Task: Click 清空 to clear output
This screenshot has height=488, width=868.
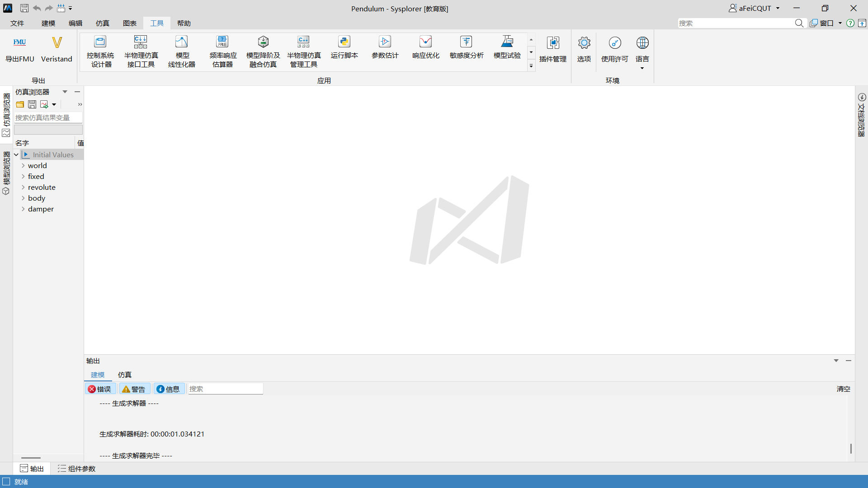Action: click(x=843, y=389)
